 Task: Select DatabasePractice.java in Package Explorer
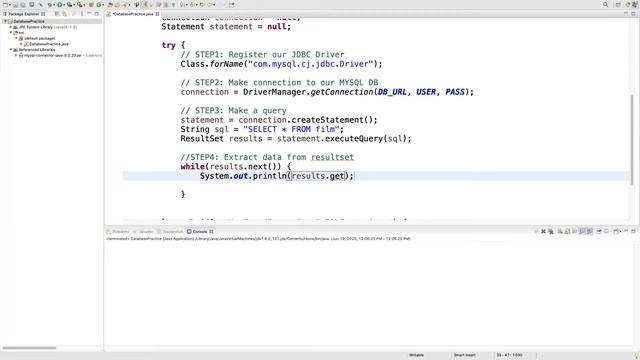click(x=49, y=44)
